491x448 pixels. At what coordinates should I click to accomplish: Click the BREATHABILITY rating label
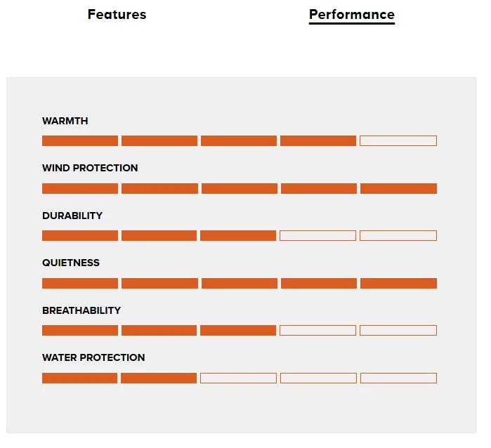tap(81, 310)
